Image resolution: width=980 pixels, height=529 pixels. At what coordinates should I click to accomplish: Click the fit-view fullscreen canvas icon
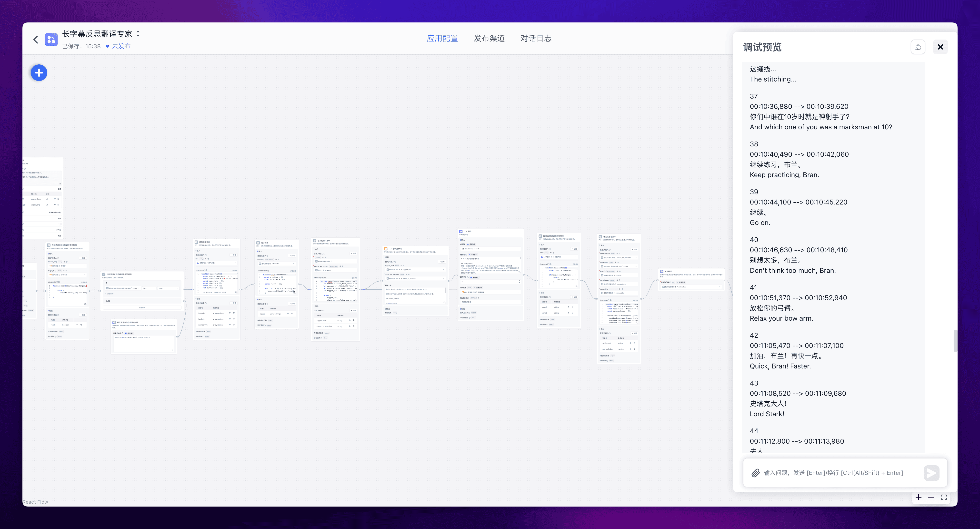(x=944, y=498)
